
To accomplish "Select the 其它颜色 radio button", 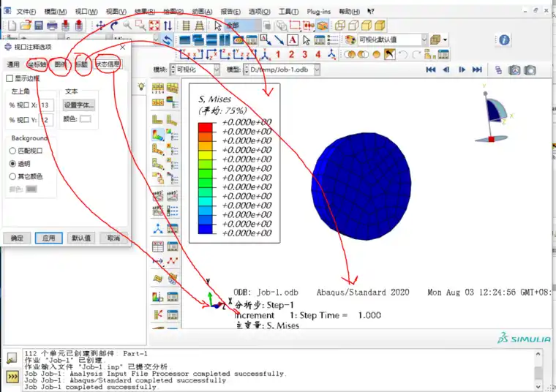I will click(12, 176).
